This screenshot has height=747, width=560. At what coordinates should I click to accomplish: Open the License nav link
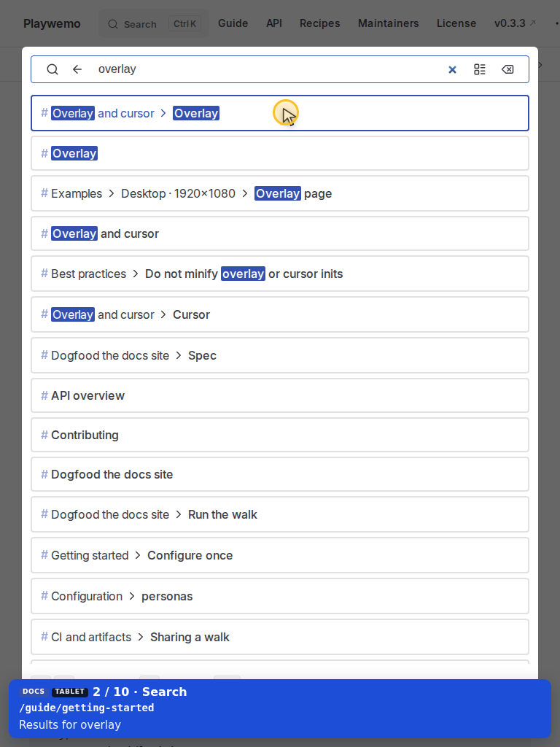click(456, 23)
